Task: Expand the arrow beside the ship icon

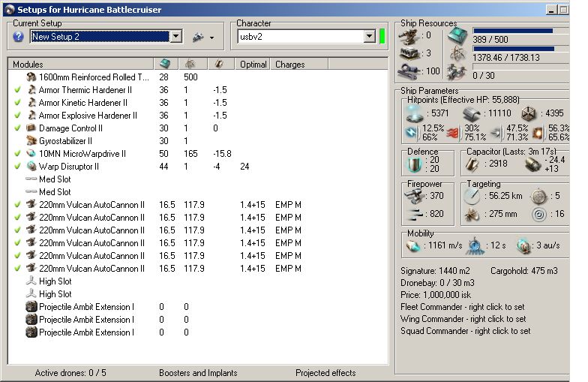Action: pyautogui.click(x=211, y=38)
